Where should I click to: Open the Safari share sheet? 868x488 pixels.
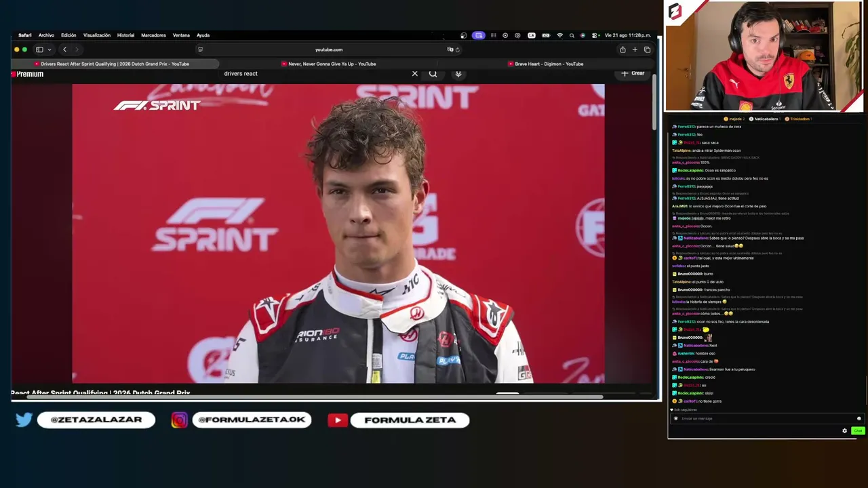(623, 49)
